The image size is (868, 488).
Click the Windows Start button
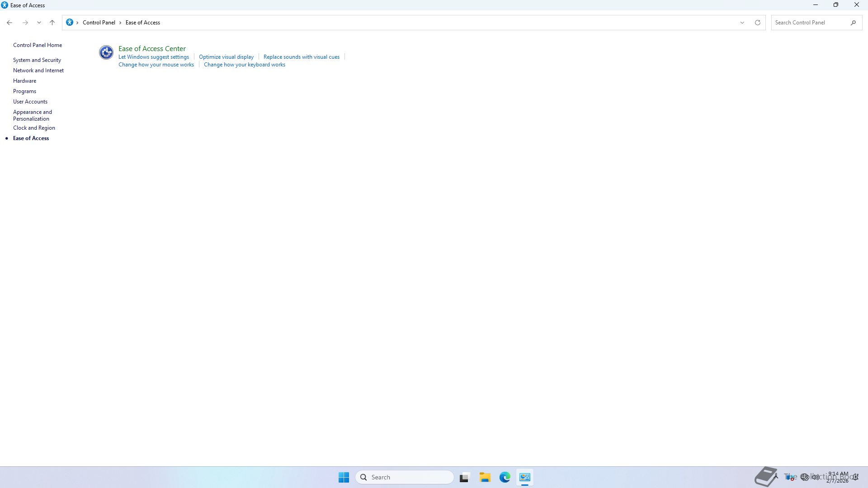344,477
